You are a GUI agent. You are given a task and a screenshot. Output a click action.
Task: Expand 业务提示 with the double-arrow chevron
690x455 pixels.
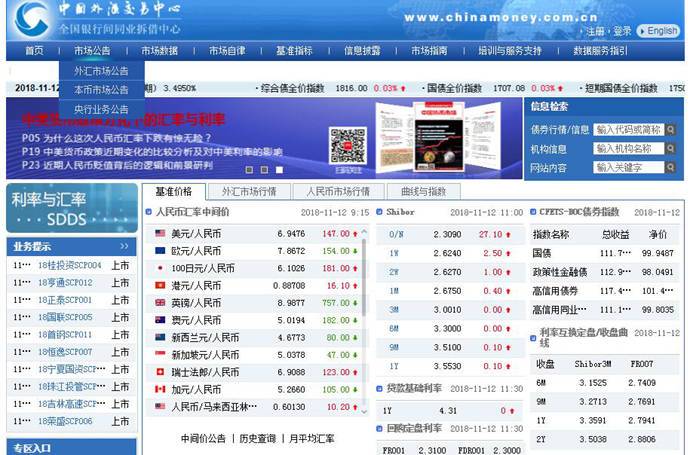(124, 246)
